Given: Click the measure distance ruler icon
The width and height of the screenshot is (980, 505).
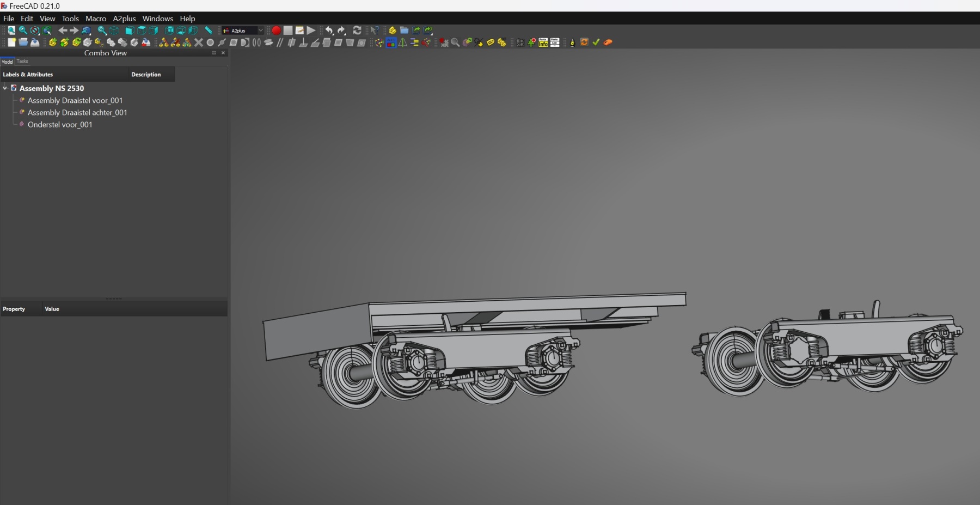Looking at the screenshot, I should point(208,31).
